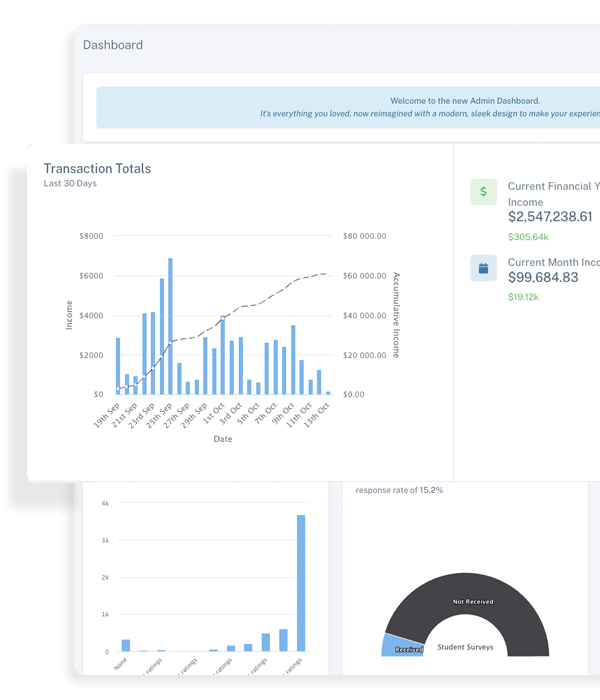The height and width of the screenshot is (700, 600).
Task: Click the None bar in ratings chart
Action: point(125,646)
